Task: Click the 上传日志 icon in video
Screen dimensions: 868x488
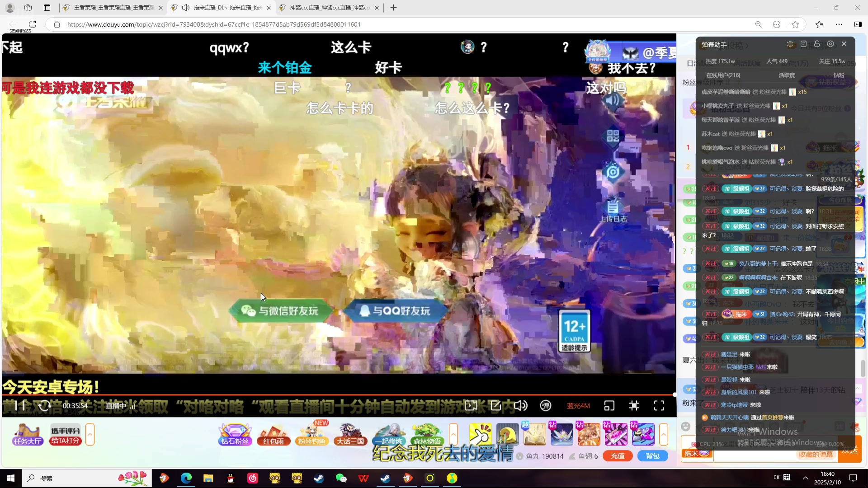Action: point(613,210)
